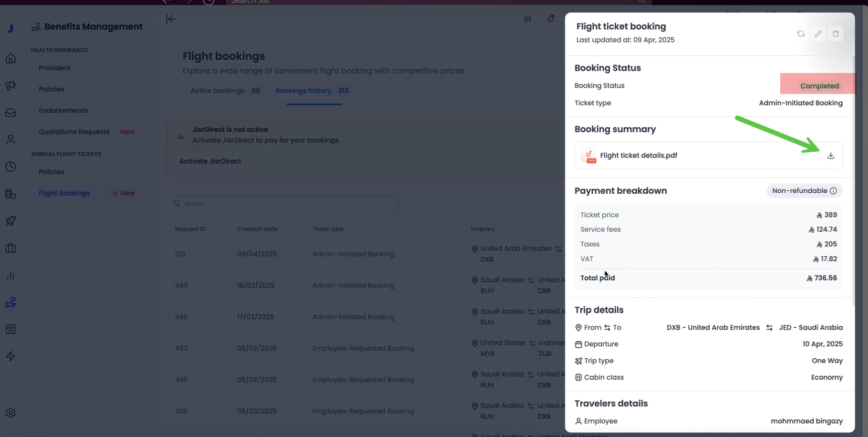The image size is (868, 437).
Task: Delete the booking using trash icon
Action: coord(836,34)
